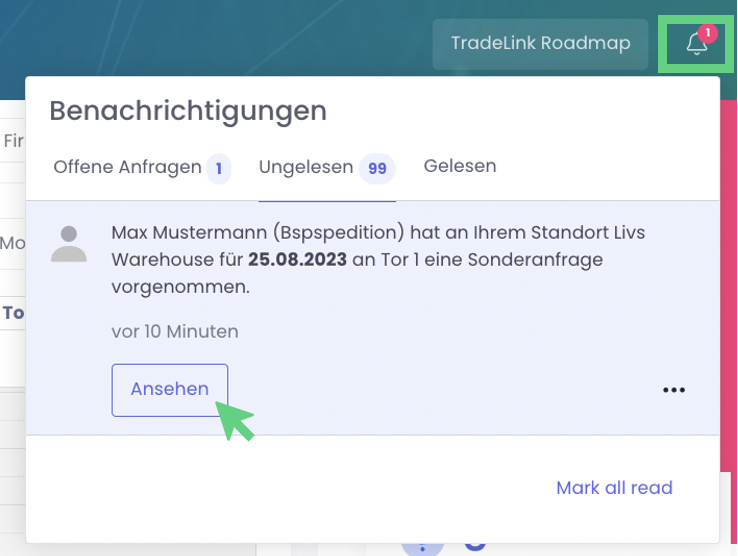738x556 pixels.
Task: Click Max Mustermann's avatar icon
Action: [x=69, y=244]
